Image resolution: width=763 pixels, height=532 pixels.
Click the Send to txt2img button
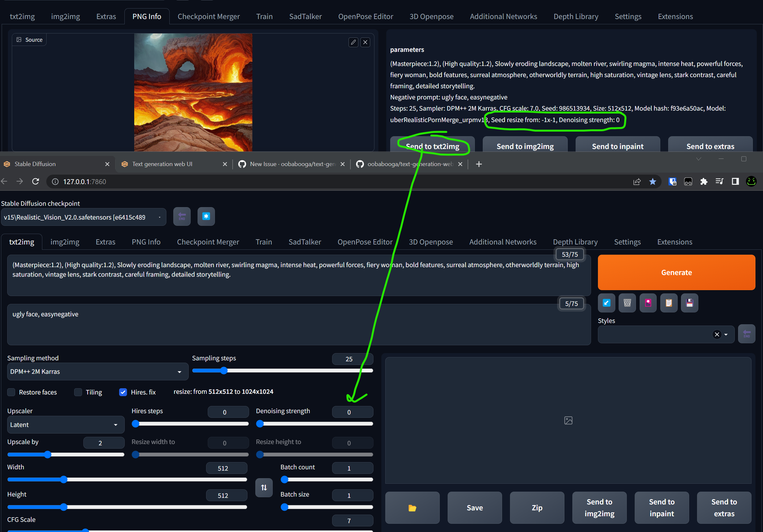coord(432,146)
